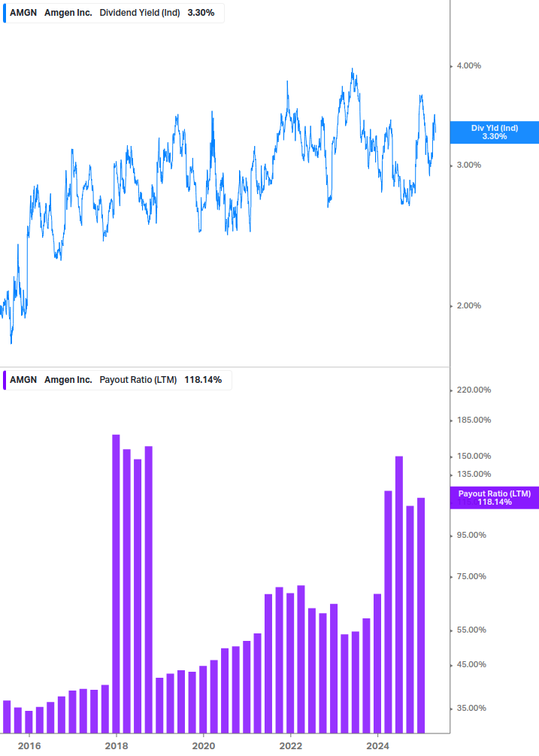Click the tallest payout ratio bar at 2018
The height and width of the screenshot is (756, 539).
pos(116,584)
